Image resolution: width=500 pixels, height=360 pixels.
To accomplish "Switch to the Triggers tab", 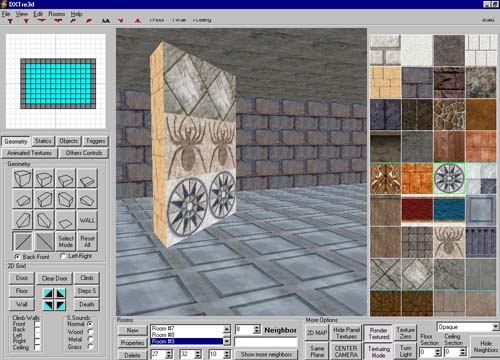I will point(95,141).
